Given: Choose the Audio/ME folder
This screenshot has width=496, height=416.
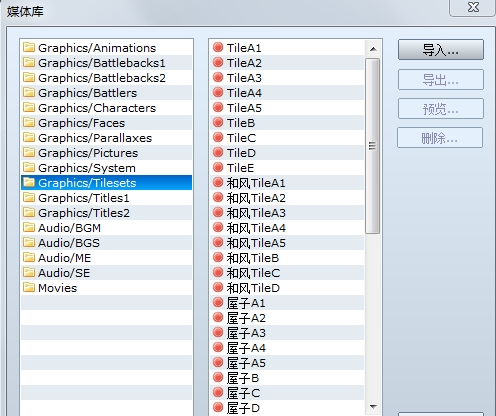Looking at the screenshot, I should click(107, 258).
